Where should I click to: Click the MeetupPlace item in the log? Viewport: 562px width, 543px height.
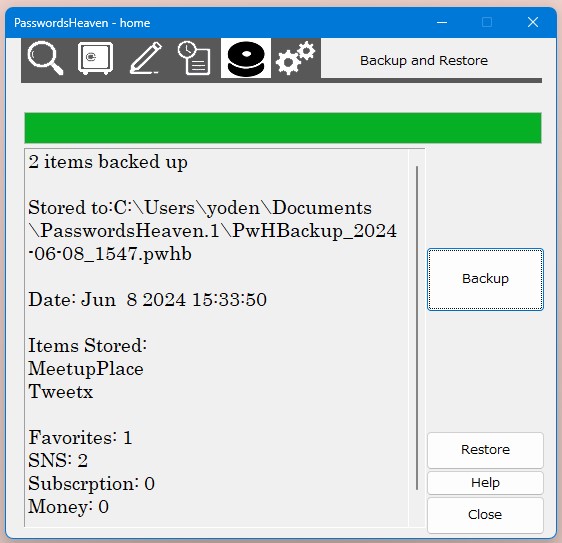[86, 369]
